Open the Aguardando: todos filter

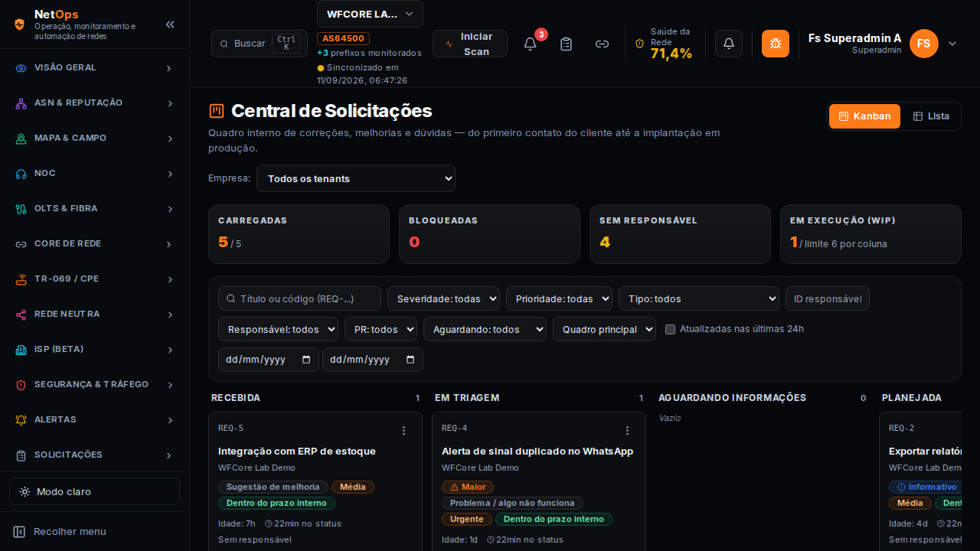point(485,329)
